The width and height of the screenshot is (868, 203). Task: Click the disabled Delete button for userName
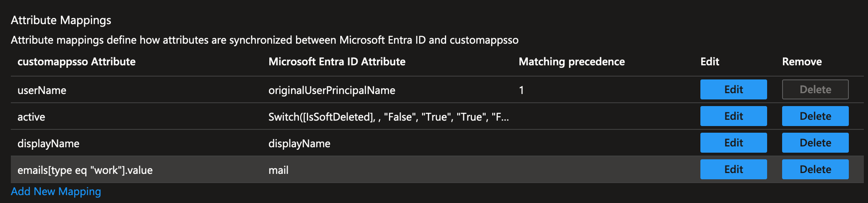point(815,89)
